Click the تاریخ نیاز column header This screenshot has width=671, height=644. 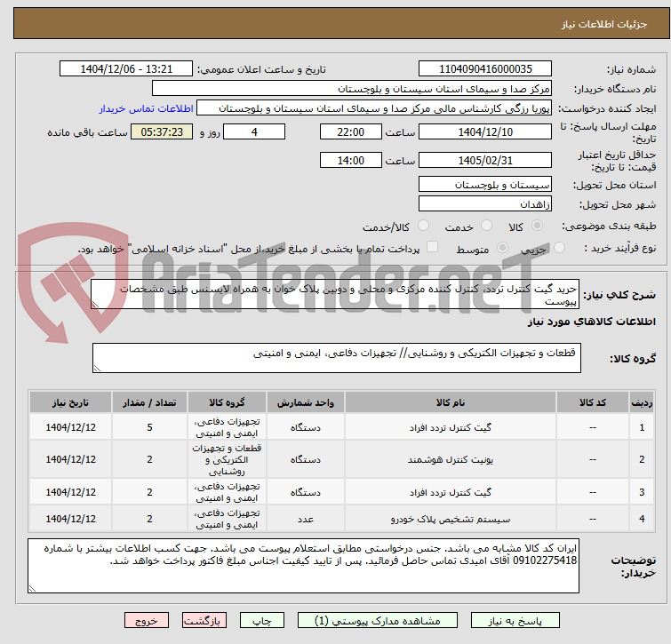70,402
